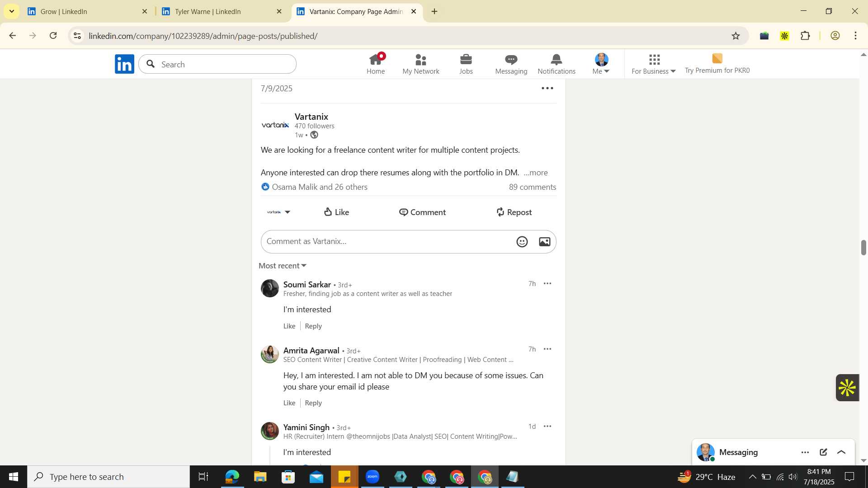Viewport: 868px width, 488px height.
Task: Open Yamini Singh's profile
Action: (307, 427)
